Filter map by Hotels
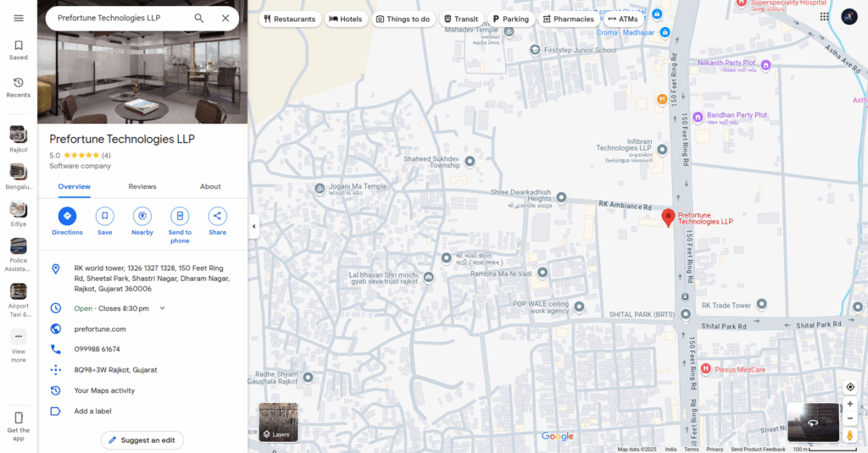This screenshot has width=868, height=453. (346, 19)
